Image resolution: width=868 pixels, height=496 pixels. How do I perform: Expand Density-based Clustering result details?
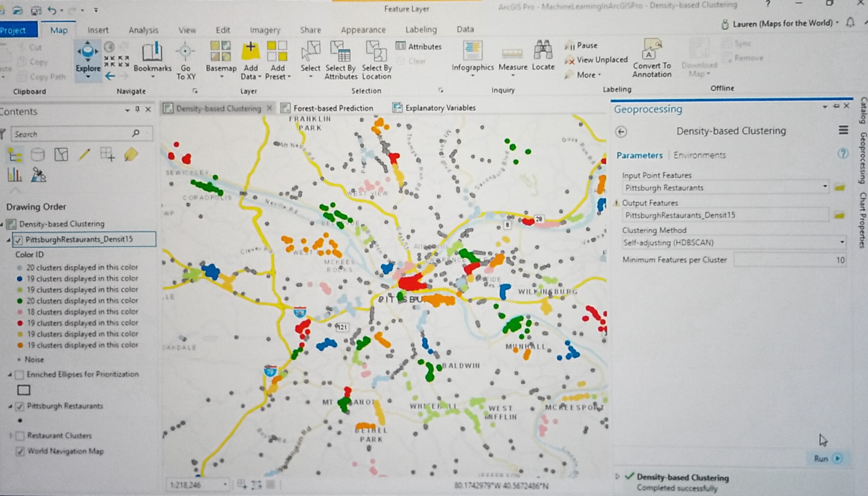617,476
